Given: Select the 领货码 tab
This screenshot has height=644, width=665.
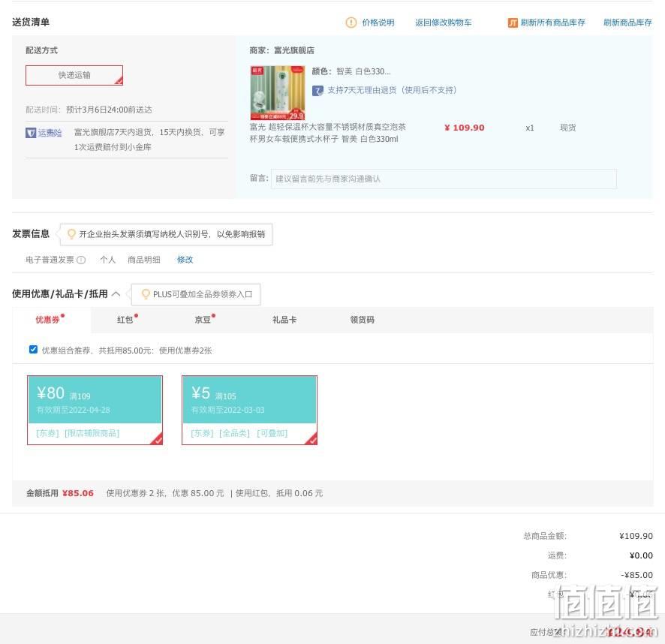Looking at the screenshot, I should 363,320.
